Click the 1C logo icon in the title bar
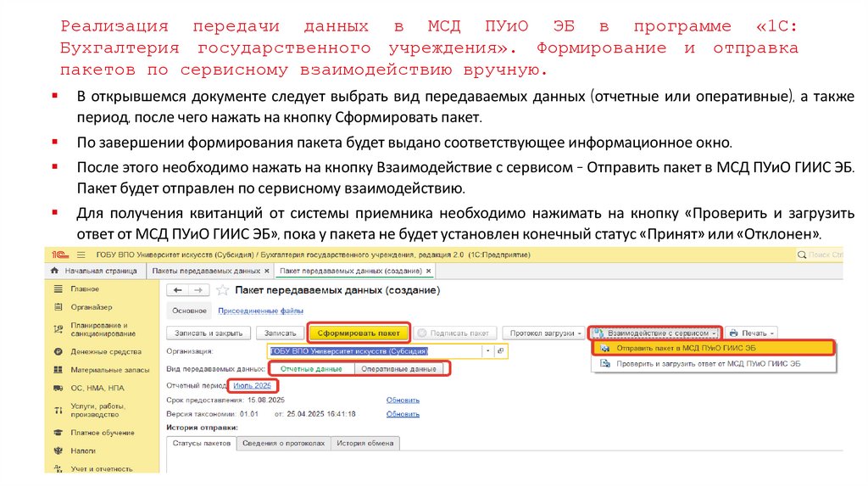Screen dimensions: 868x487 (60, 255)
